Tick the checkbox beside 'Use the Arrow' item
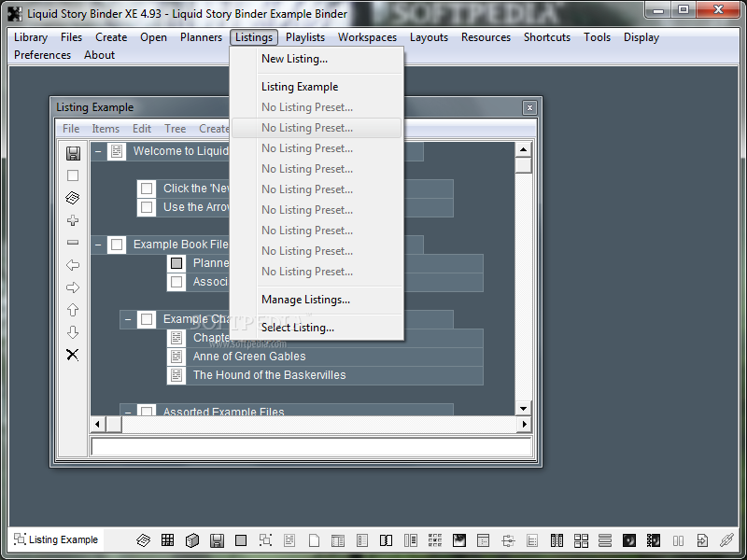 coord(147,207)
